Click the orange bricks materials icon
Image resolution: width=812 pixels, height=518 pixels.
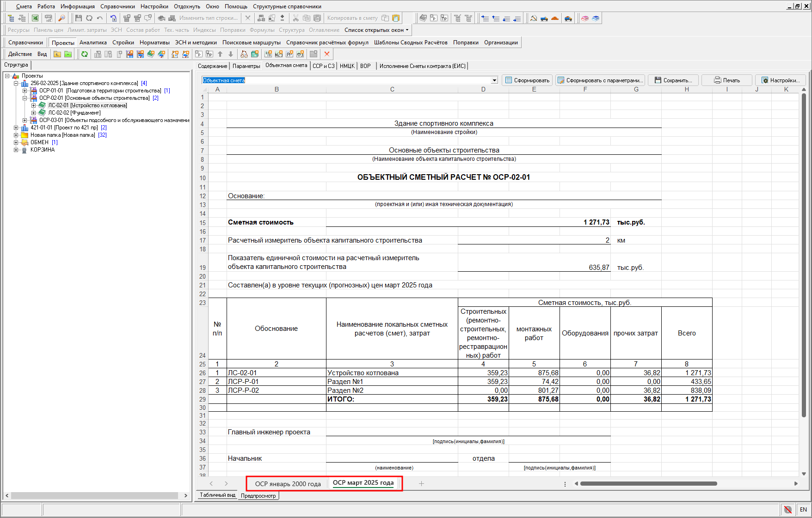(x=555, y=18)
